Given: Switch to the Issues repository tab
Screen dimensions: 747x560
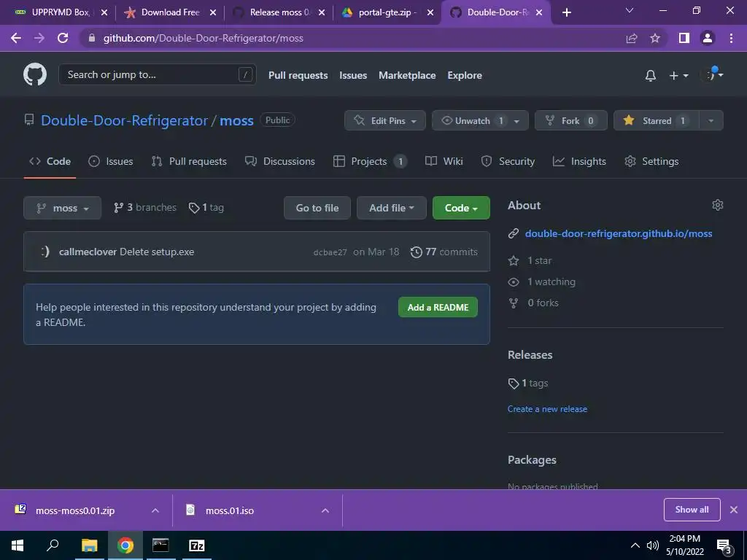Looking at the screenshot, I should coord(111,161).
